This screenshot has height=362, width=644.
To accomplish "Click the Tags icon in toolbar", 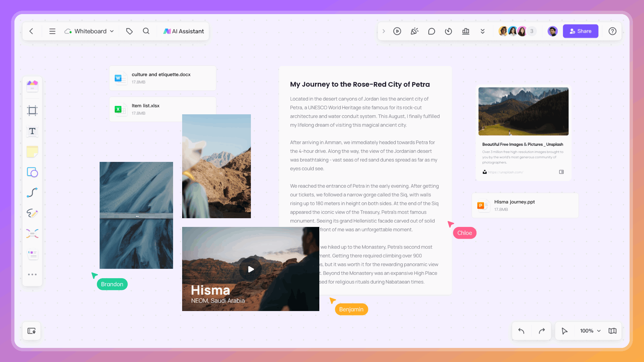I will [129, 31].
